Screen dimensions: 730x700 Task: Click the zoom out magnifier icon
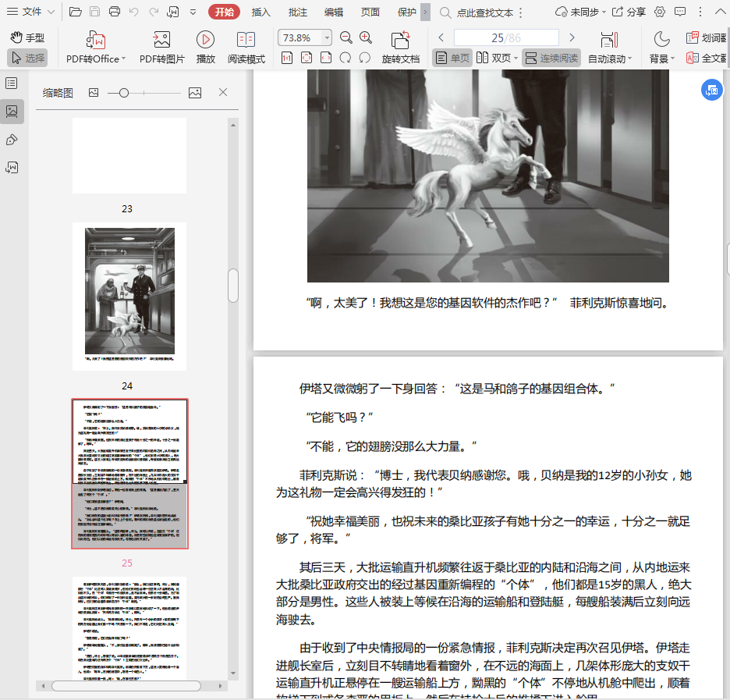pyautogui.click(x=346, y=37)
